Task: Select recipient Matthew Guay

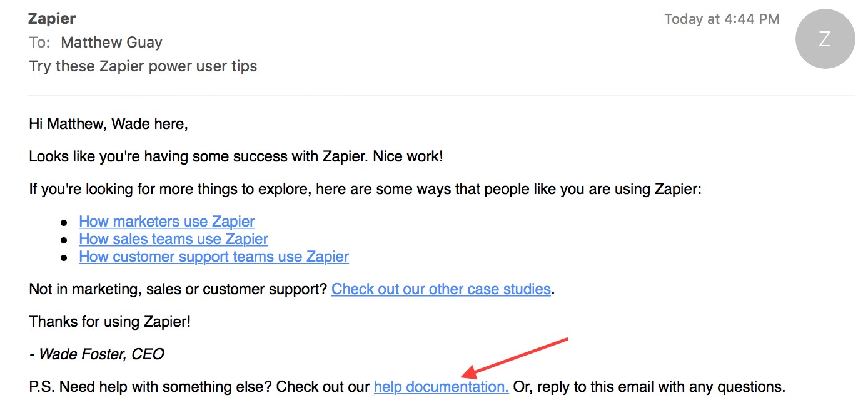Action: coord(111,43)
